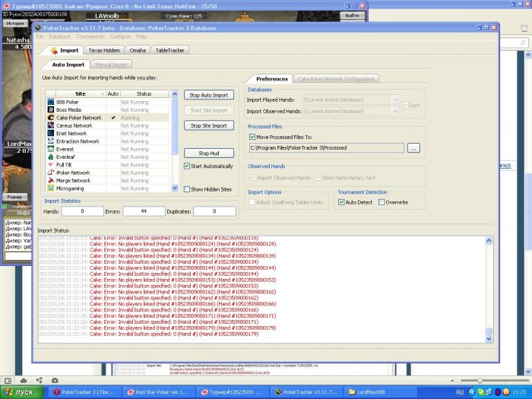Click the Hands statistics field
This screenshot has height=399, width=532.
pos(82,211)
